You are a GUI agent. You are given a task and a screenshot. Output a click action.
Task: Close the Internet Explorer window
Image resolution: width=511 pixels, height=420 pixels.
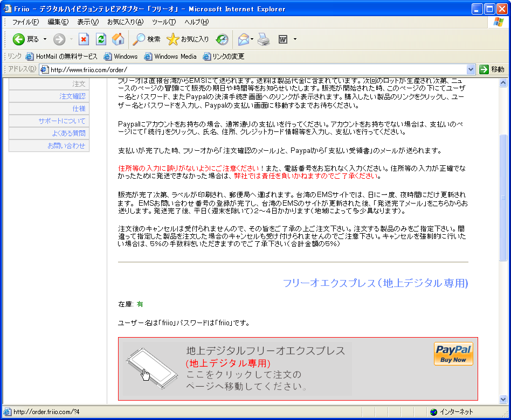(x=502, y=9)
